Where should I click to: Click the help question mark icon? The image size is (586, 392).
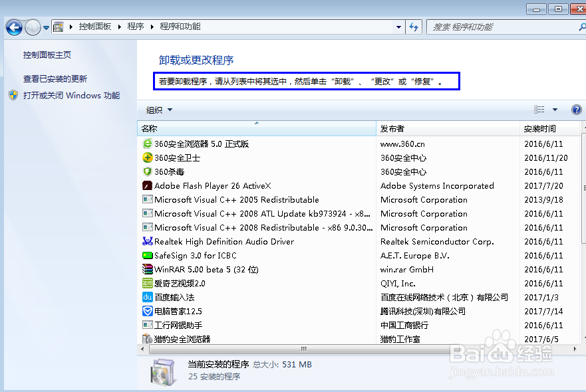tap(576, 110)
